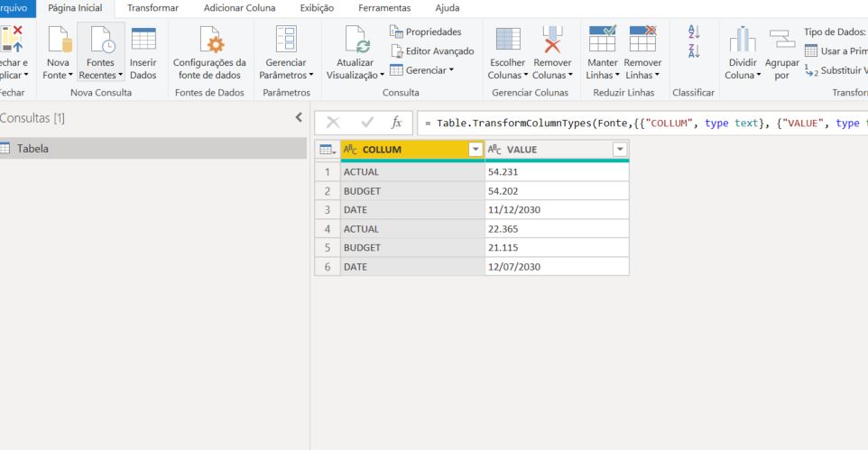Click the Remover Linhas icon
The height and width of the screenshot is (450, 868).
(642, 39)
